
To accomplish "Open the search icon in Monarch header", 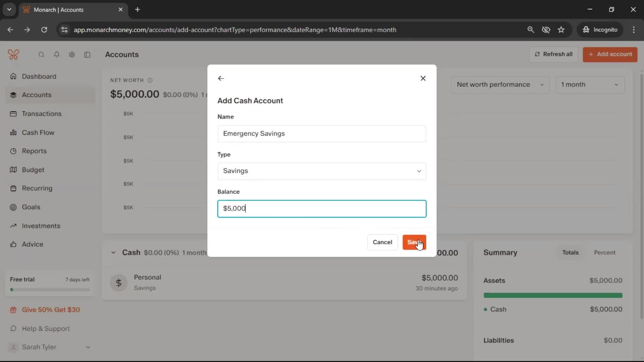I will coord(41,55).
